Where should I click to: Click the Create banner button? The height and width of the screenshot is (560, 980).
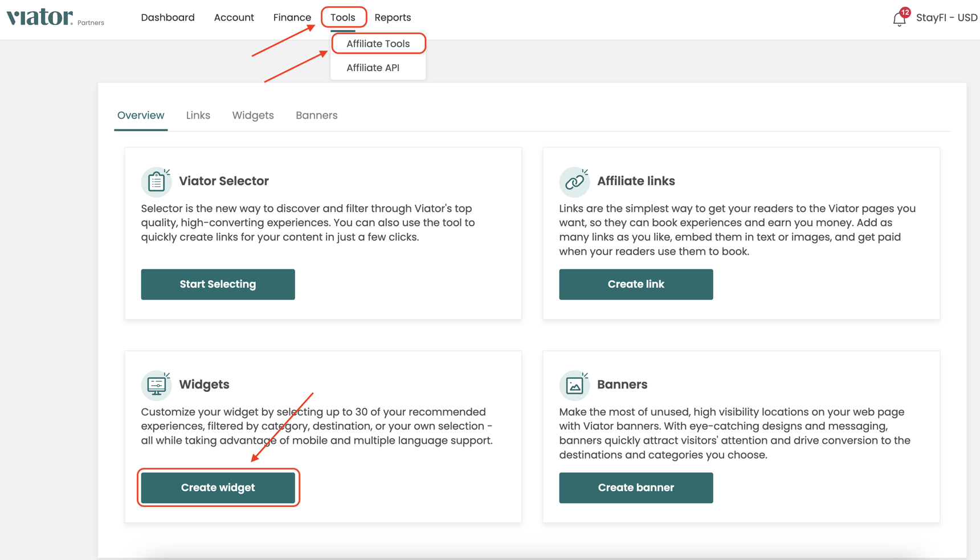[x=636, y=487]
